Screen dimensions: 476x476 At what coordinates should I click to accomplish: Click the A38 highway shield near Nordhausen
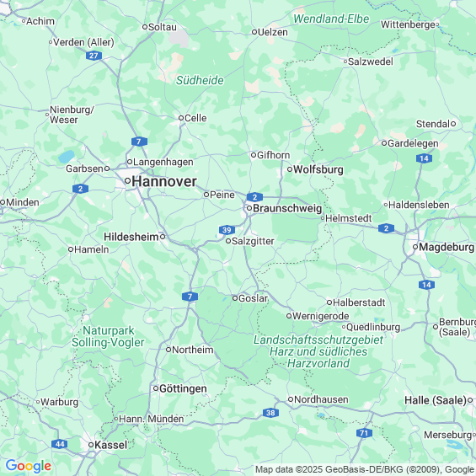point(270,413)
